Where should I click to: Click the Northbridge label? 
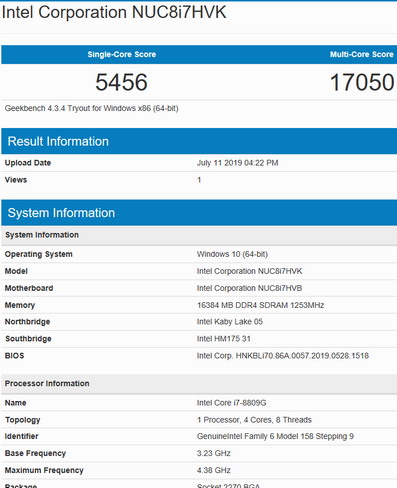click(27, 322)
